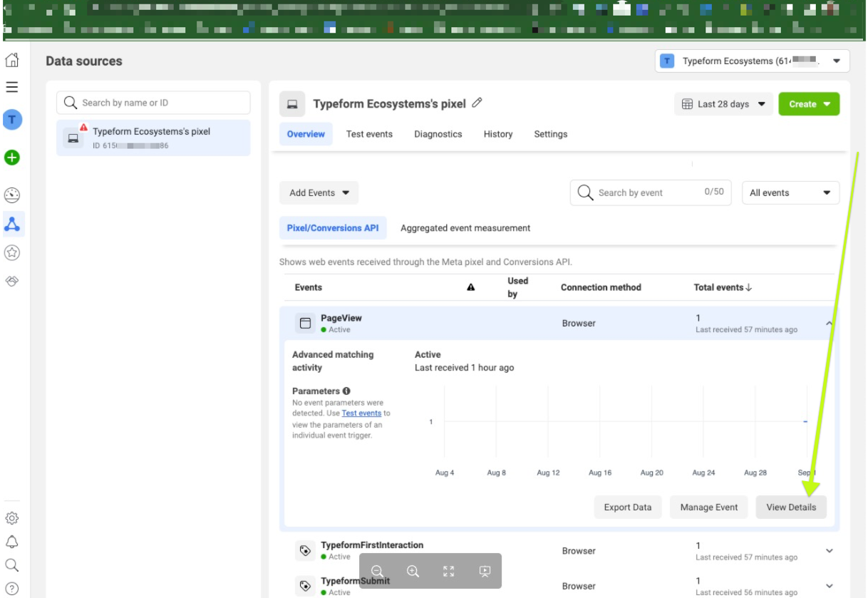The width and height of the screenshot is (868, 598).
Task: Click the Export Data button
Action: pos(628,507)
